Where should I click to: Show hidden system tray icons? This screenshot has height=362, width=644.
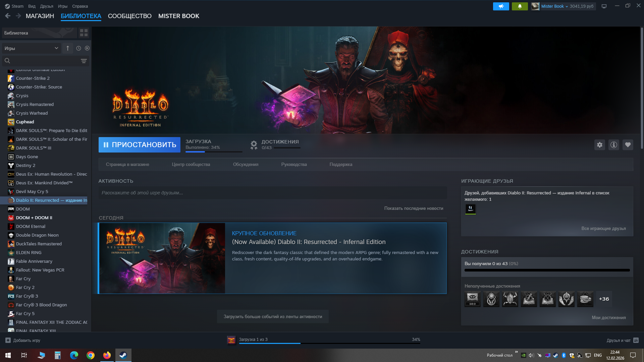[x=516, y=352]
